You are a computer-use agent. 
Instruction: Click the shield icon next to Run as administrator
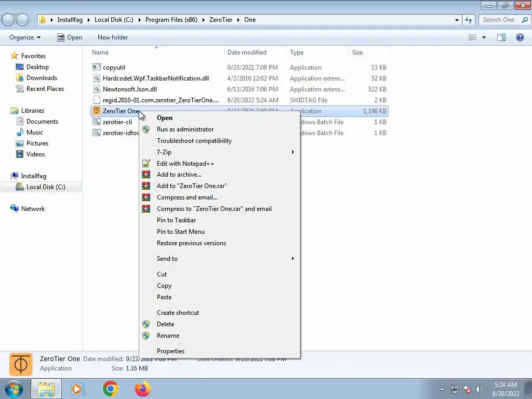coord(146,129)
